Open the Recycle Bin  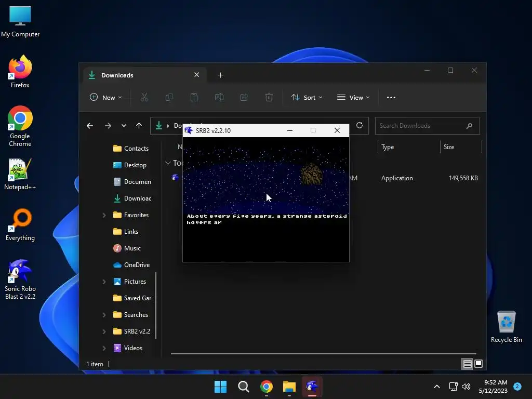(x=506, y=327)
